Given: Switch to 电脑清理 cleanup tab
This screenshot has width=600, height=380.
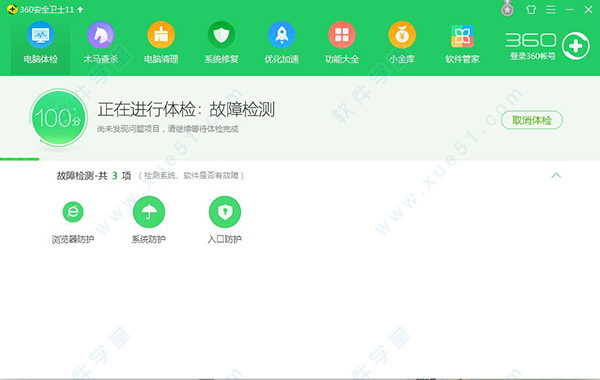Looking at the screenshot, I should point(161,43).
